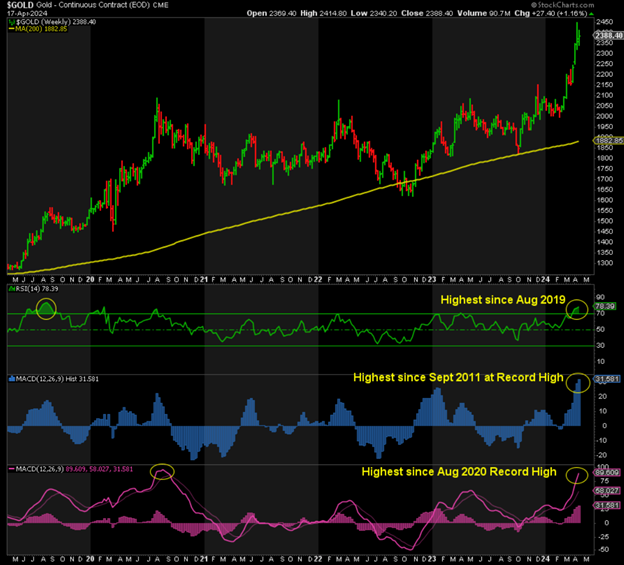The image size is (624, 565).
Task: Click the -50 label on bottom MACD axis
Action: (x=602, y=549)
